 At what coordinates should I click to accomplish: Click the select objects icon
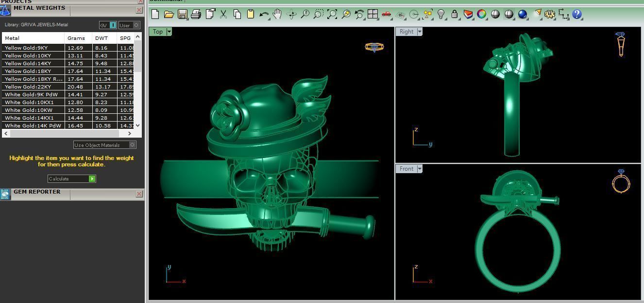coord(427,14)
